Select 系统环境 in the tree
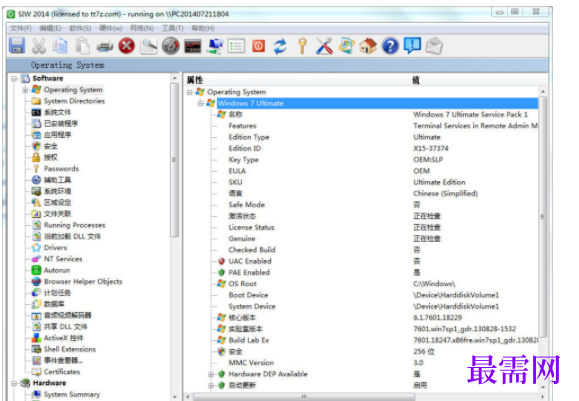 coord(57,191)
